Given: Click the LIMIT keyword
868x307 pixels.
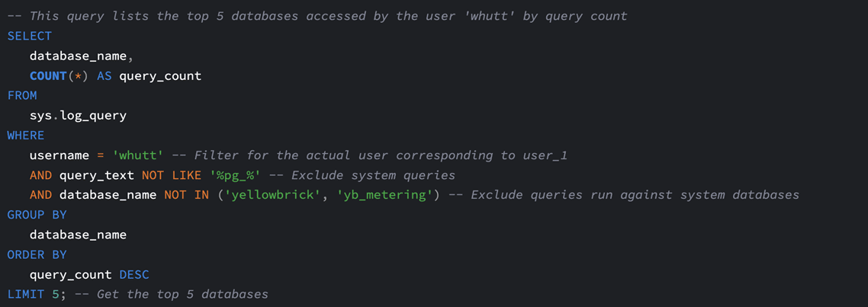Looking at the screenshot, I should pyautogui.click(x=25, y=295).
